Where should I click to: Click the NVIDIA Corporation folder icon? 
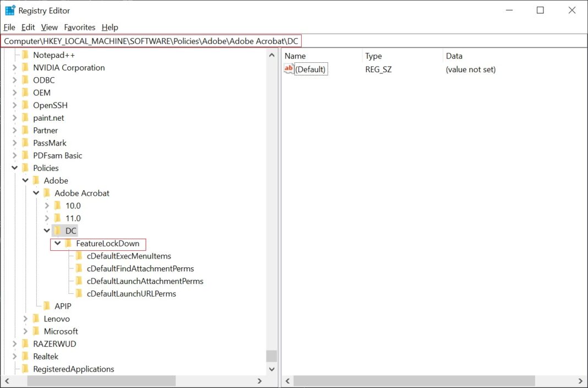point(25,68)
